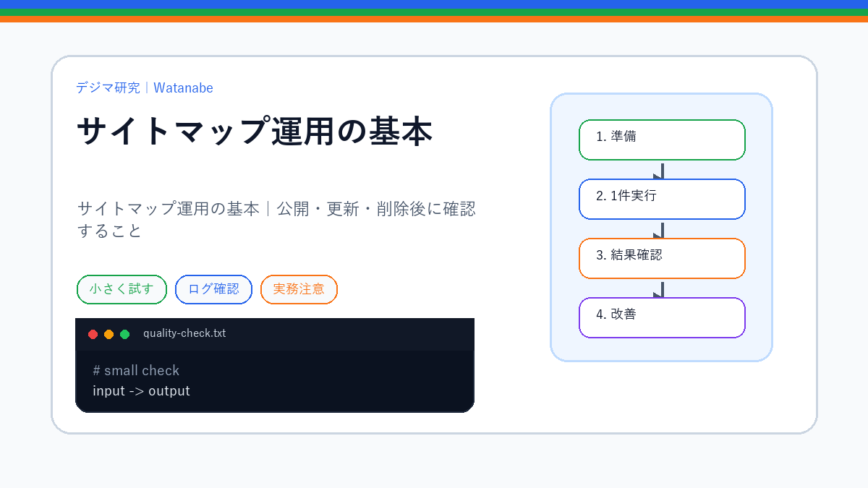The width and height of the screenshot is (868, 488).
Task: Click step box 1. 準備
Action: tap(662, 140)
